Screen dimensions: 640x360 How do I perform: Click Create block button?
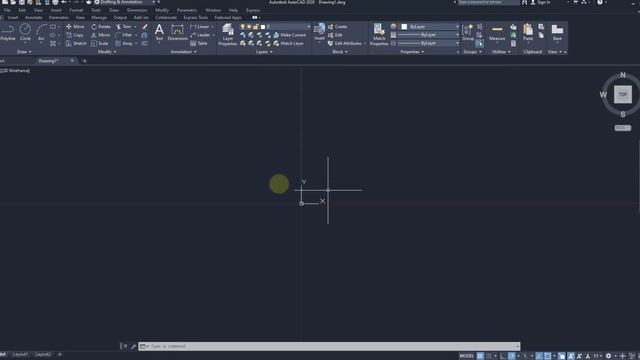[x=338, y=27]
